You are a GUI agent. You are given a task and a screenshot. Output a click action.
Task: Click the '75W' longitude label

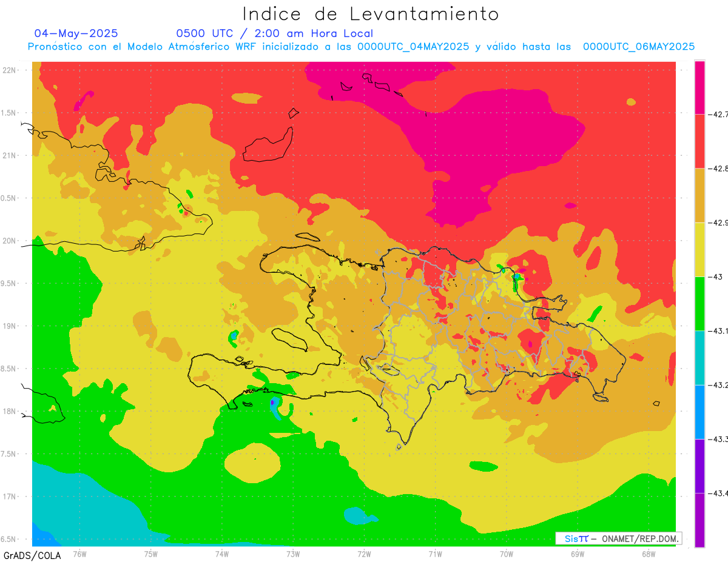(151, 553)
